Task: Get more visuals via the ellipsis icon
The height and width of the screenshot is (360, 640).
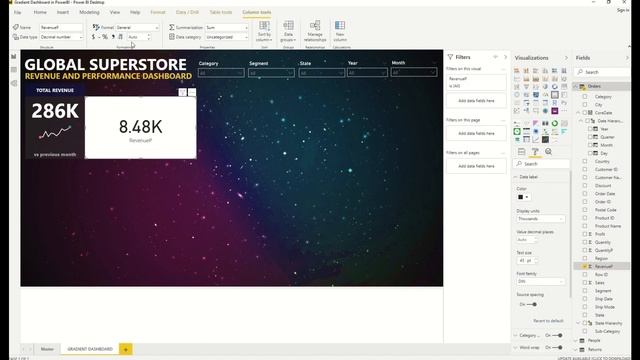Action: pos(564,111)
